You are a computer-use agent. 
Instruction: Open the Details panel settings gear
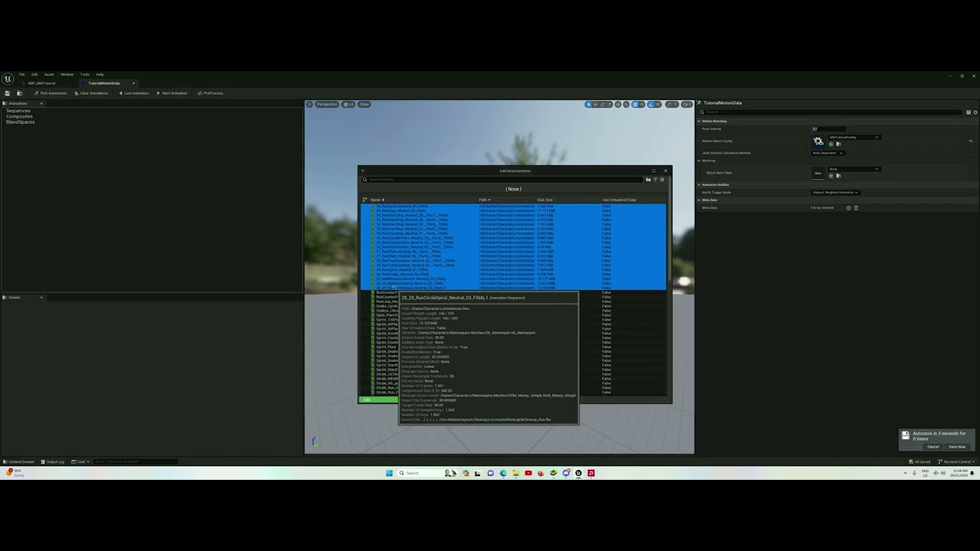pyautogui.click(x=975, y=112)
